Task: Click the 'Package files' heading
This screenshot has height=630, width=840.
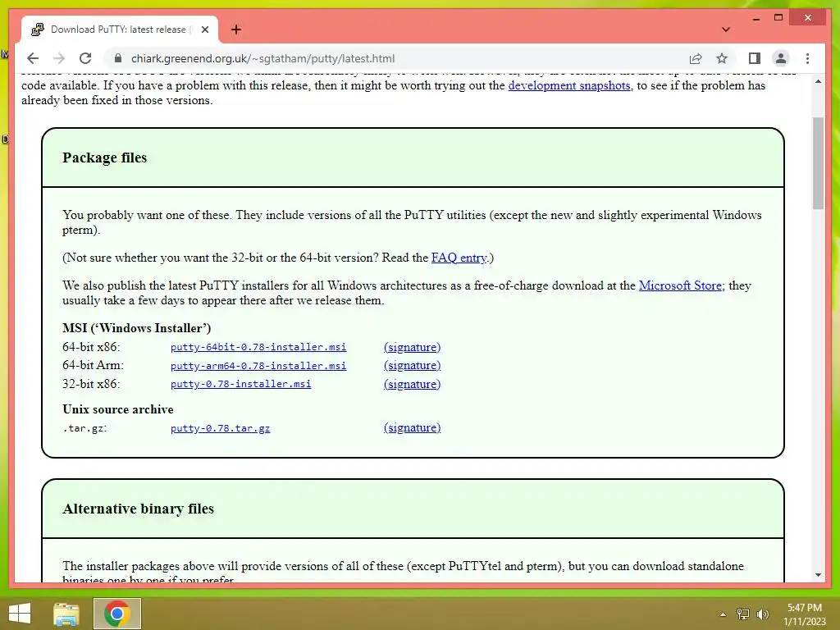Action: (x=104, y=157)
